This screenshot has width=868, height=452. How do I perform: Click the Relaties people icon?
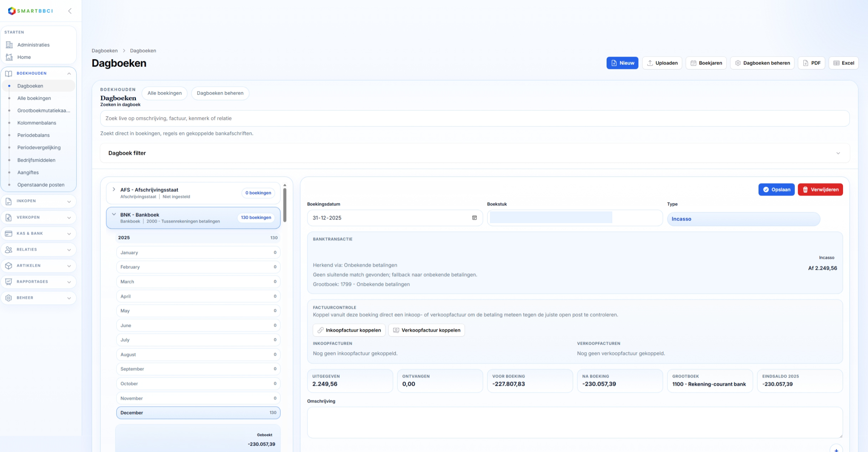(x=9, y=250)
